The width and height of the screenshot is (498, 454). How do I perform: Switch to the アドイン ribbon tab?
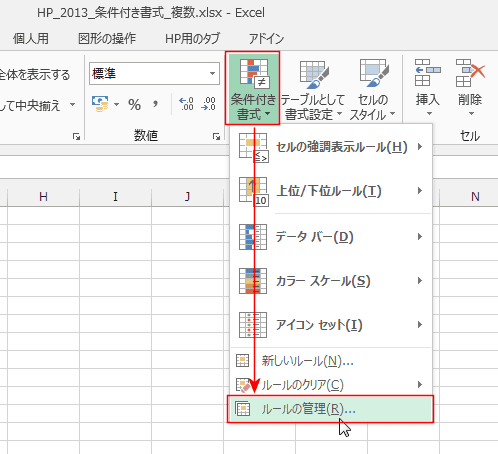tap(266, 39)
